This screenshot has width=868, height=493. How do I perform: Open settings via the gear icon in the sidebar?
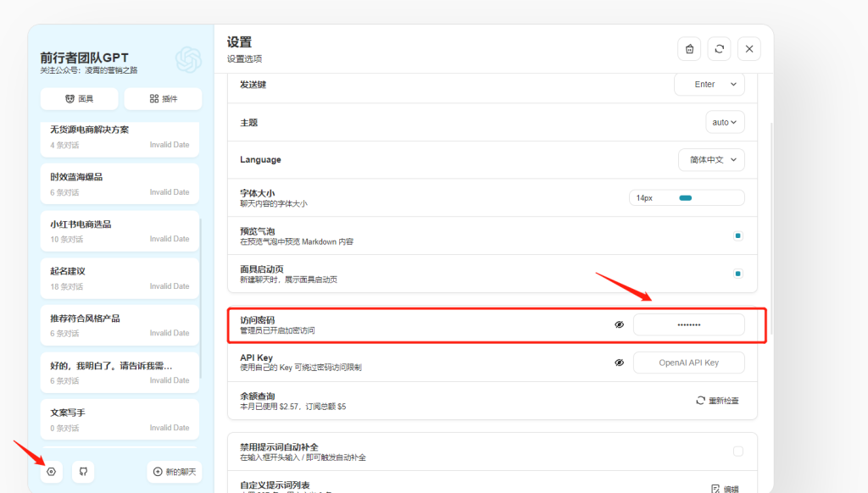[x=52, y=472]
